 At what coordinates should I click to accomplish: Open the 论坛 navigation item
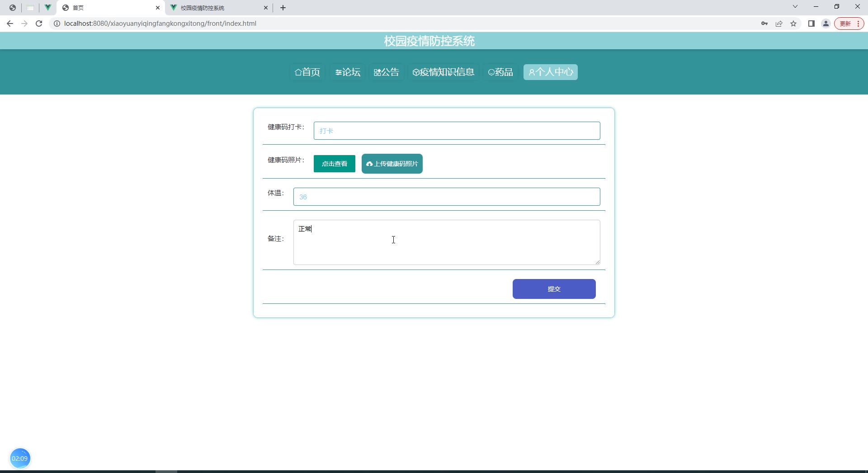348,72
